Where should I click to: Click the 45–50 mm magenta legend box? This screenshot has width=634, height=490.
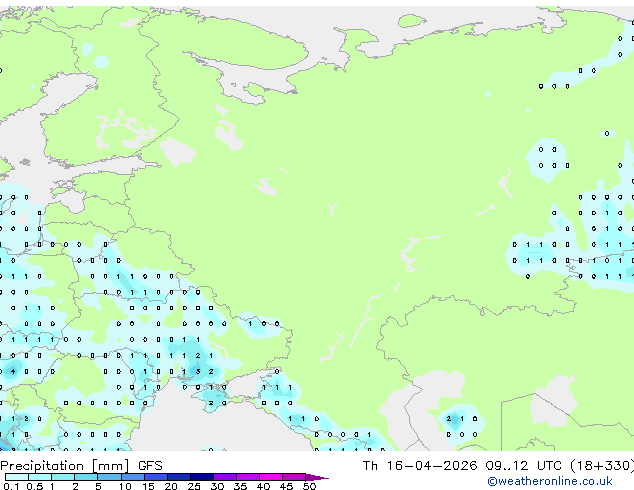(x=294, y=477)
